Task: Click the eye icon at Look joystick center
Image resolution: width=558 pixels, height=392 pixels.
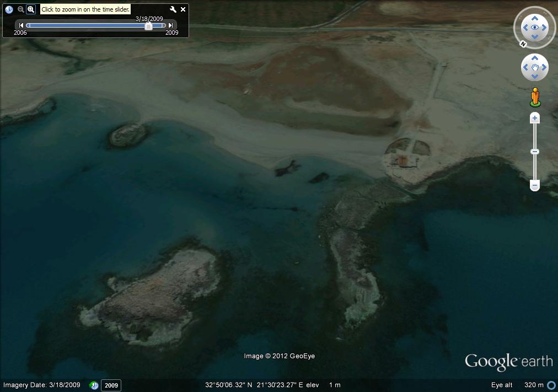Action: point(534,28)
